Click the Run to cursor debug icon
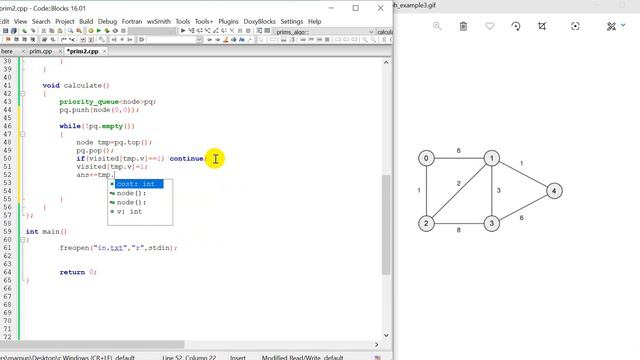The image size is (640, 360). coord(191,31)
